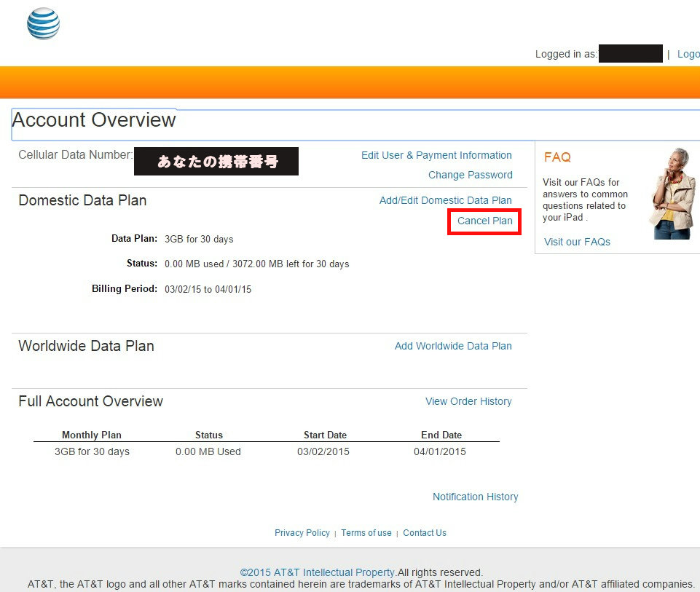Open View Order History link
This screenshot has height=592, width=700.
[468, 401]
